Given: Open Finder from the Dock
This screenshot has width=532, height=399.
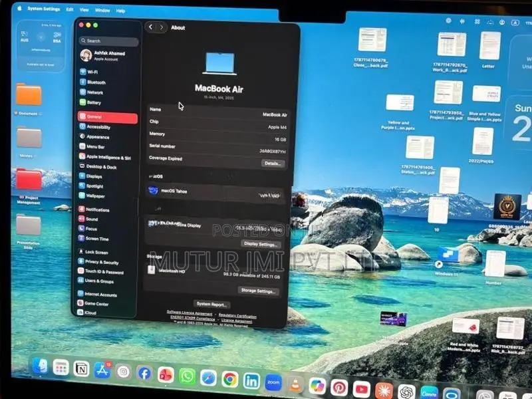Looking at the screenshot, I should pos(41,366).
